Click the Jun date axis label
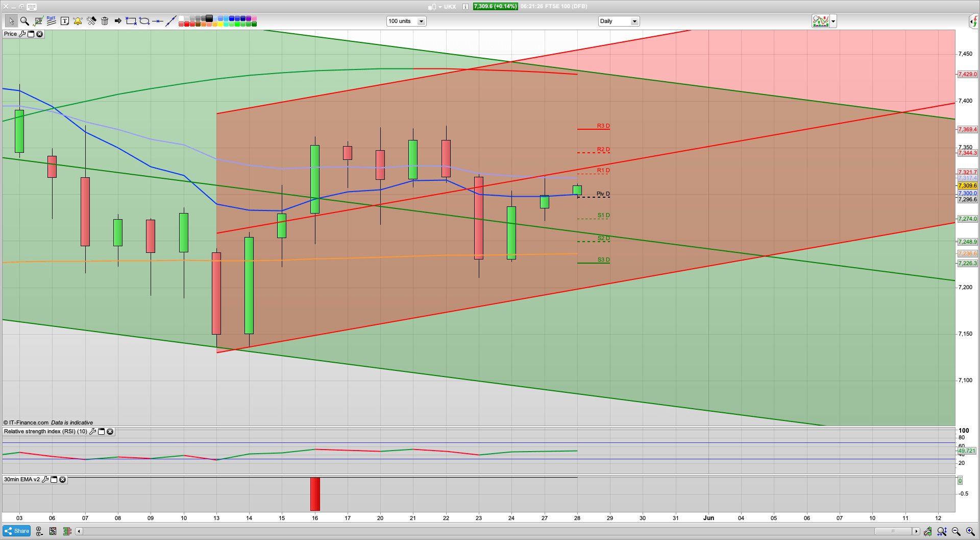Image resolution: width=980 pixels, height=540 pixels. [x=708, y=518]
